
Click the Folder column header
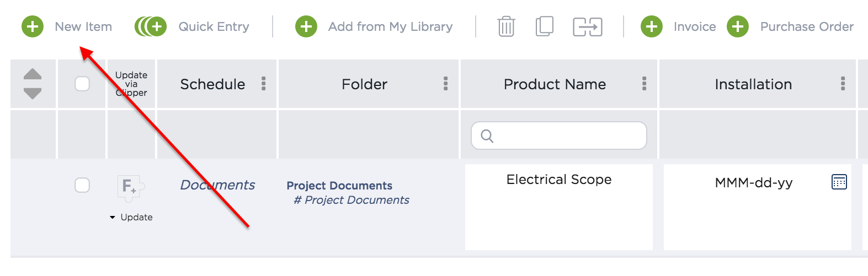364,84
